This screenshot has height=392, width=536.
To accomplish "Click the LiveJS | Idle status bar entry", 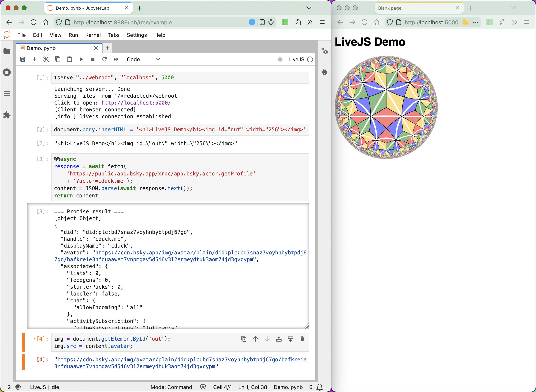I will coord(44,387).
